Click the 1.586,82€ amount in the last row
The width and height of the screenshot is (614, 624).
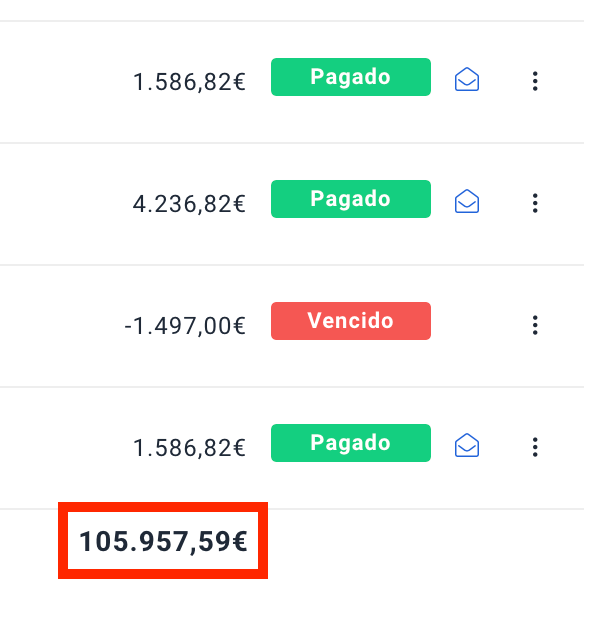tap(189, 448)
